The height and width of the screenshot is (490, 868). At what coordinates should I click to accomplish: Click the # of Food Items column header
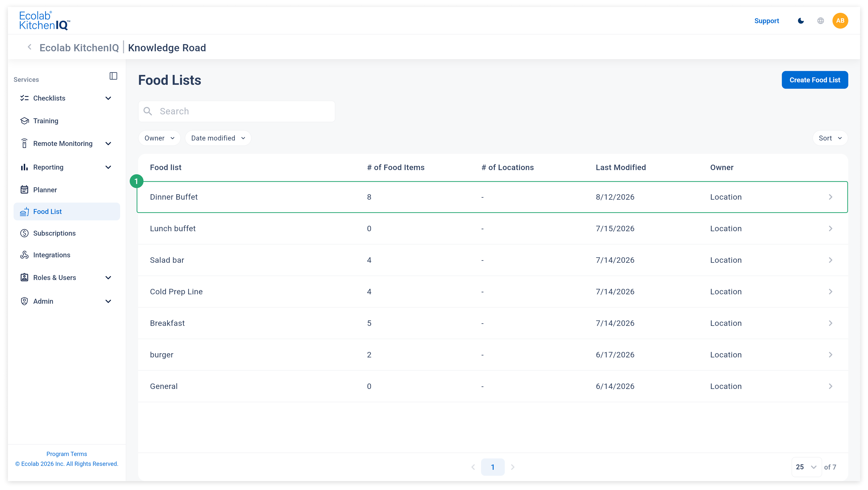396,167
